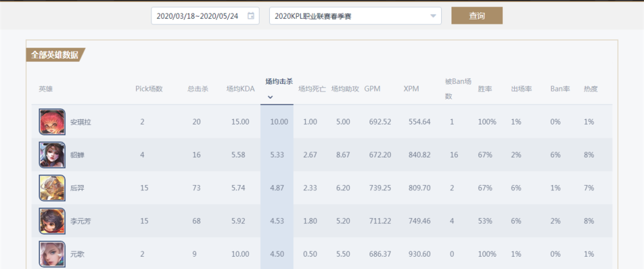Click 安琪拉 KDA value 15.00
644x269 pixels.
240,122
